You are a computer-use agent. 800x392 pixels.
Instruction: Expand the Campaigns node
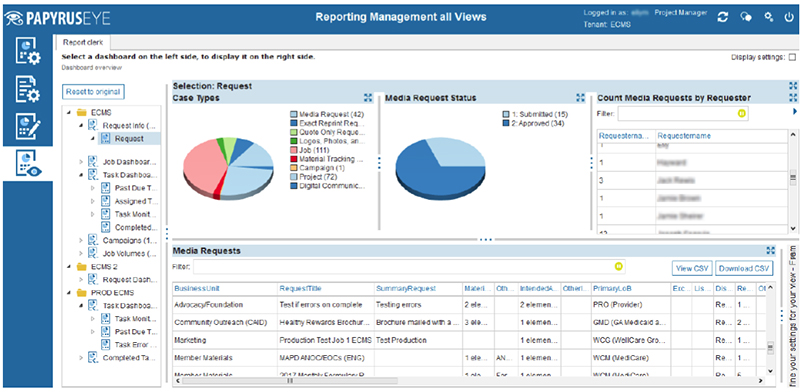pyautogui.click(x=81, y=240)
